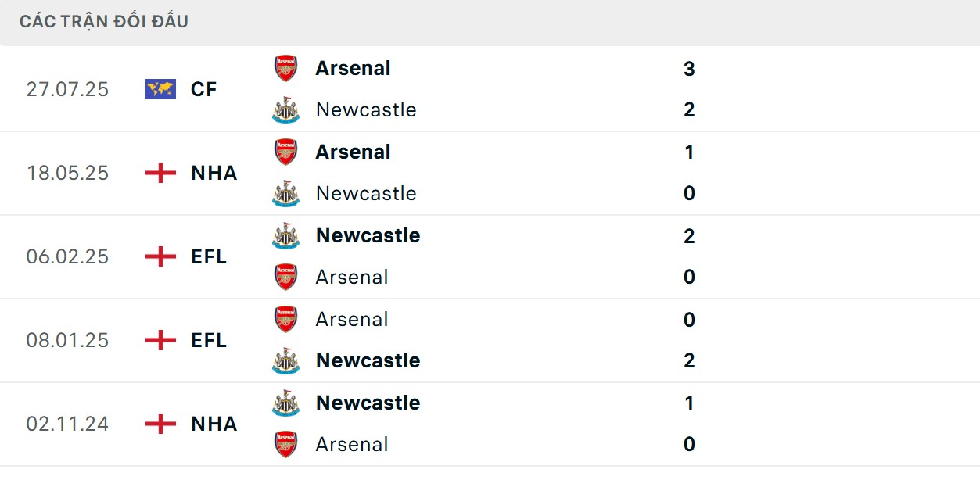Click the Newcastle crest in the 27.07.25 row
The image size is (980, 480).
(x=285, y=109)
